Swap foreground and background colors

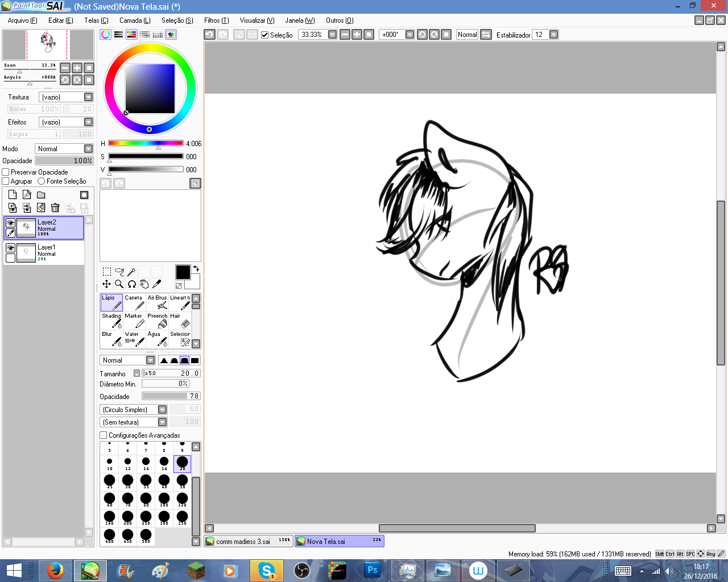[x=196, y=269]
